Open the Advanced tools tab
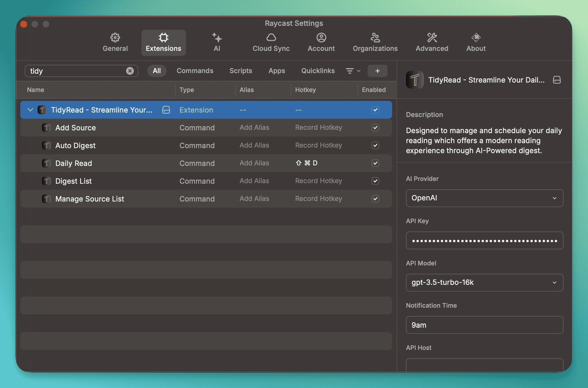This screenshot has height=388, width=588. pos(432,43)
